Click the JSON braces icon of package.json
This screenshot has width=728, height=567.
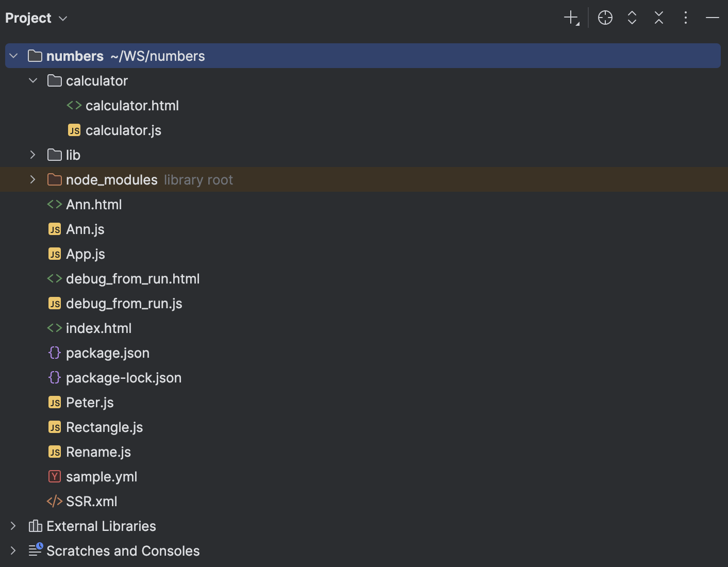point(55,353)
